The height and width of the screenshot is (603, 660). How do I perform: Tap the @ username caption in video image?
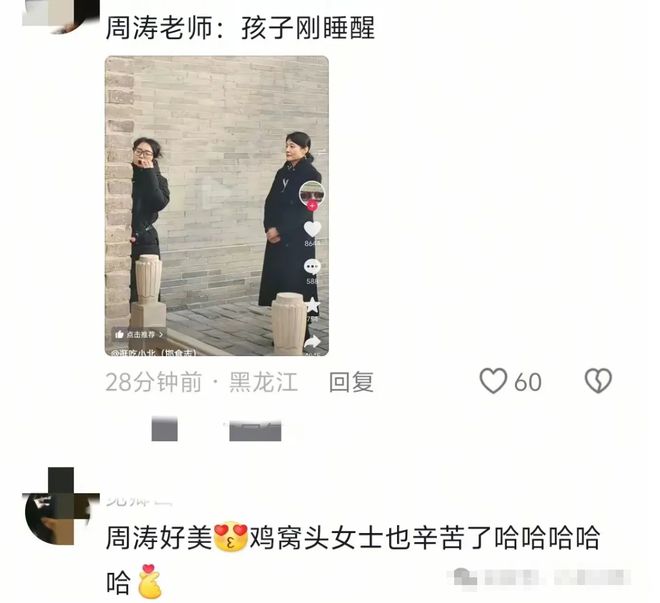[x=152, y=353]
